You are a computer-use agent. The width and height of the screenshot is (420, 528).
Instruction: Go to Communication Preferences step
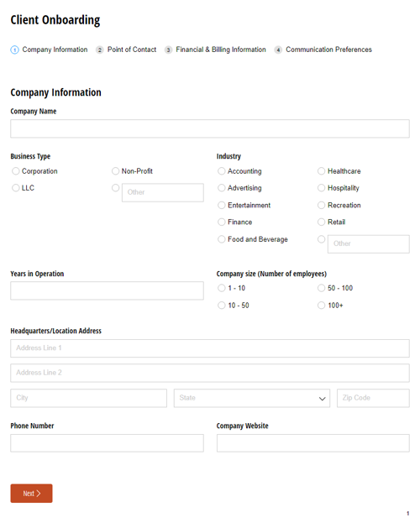[328, 50]
